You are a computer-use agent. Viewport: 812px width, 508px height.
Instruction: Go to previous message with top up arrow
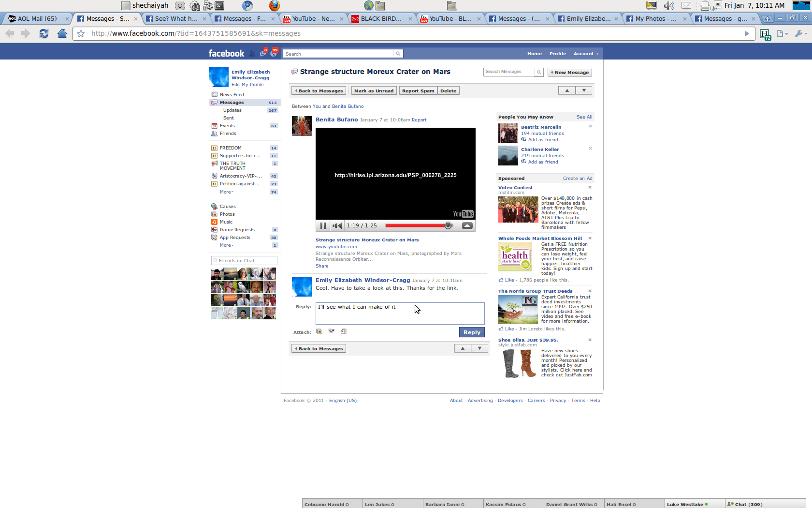[x=567, y=90]
